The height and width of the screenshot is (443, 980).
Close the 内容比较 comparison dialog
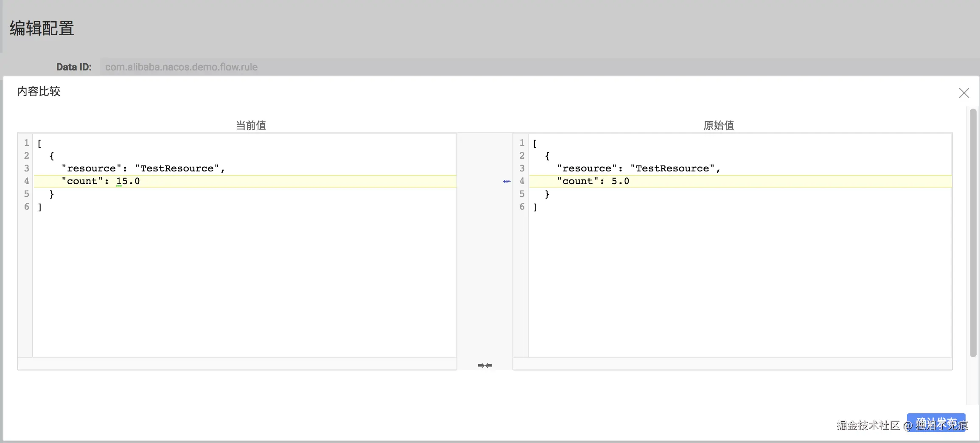[963, 93]
